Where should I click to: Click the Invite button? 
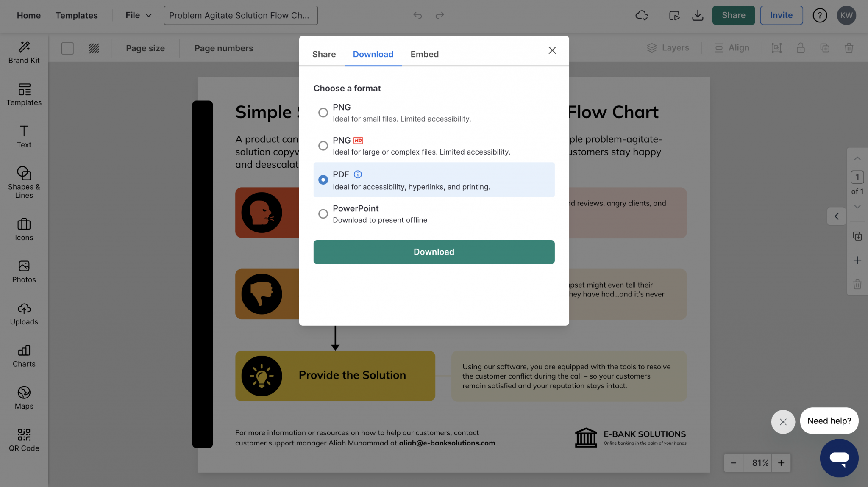(781, 15)
